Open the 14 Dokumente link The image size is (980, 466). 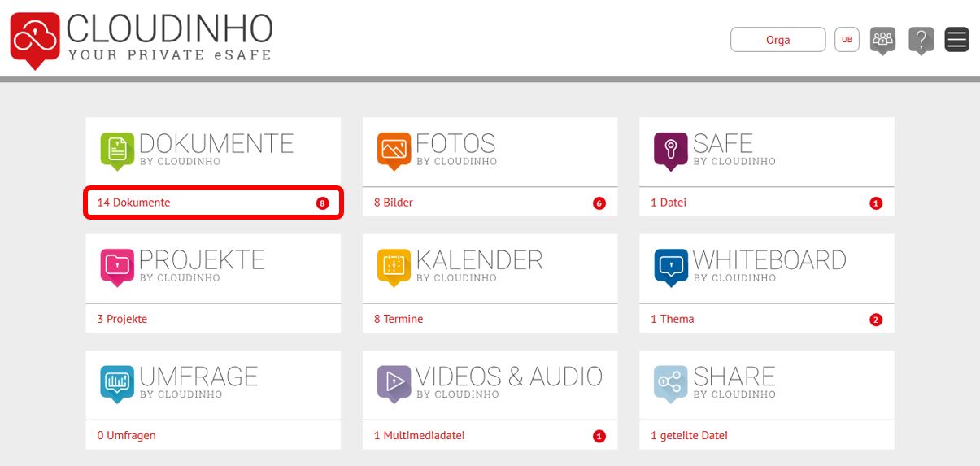(133, 203)
